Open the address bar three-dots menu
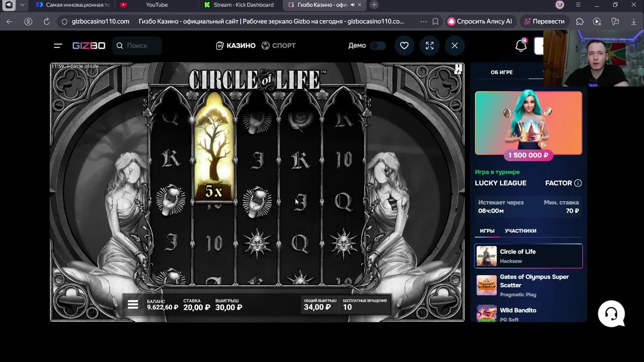 [x=423, y=22]
